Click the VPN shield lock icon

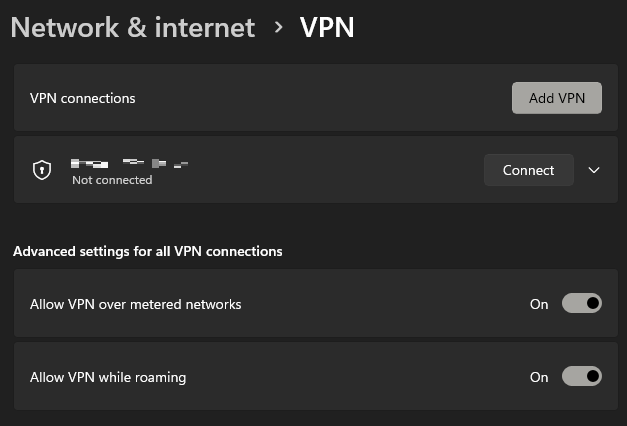pyautogui.click(x=42, y=170)
